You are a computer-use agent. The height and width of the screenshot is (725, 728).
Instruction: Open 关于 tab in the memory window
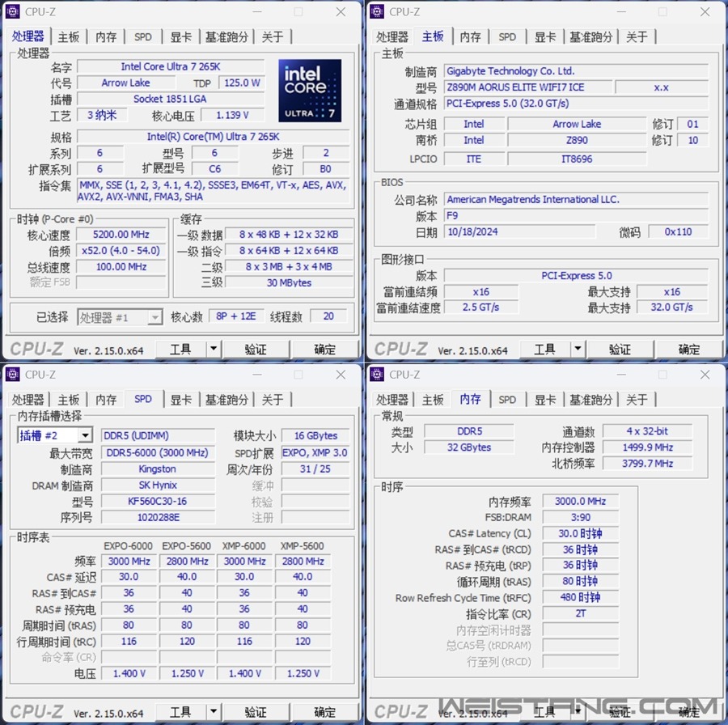(x=637, y=400)
